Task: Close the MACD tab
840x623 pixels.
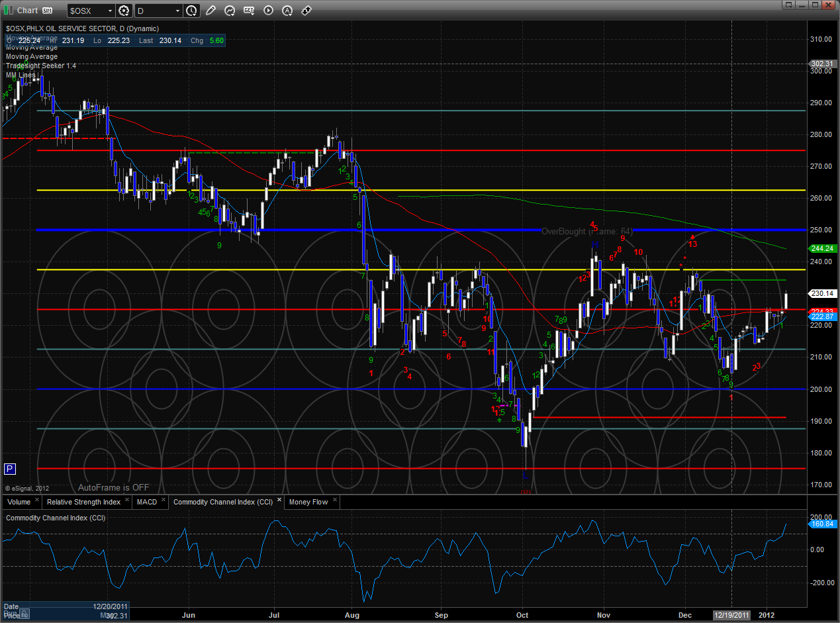Action: tap(163, 501)
